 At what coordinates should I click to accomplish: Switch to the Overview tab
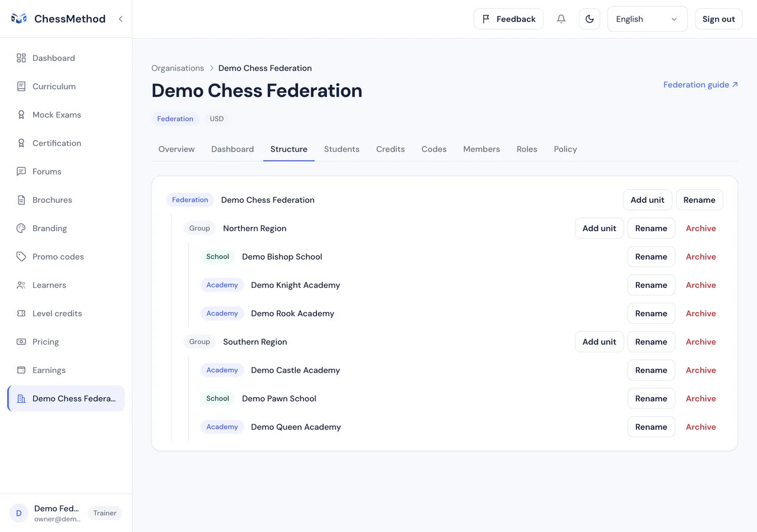coord(176,149)
